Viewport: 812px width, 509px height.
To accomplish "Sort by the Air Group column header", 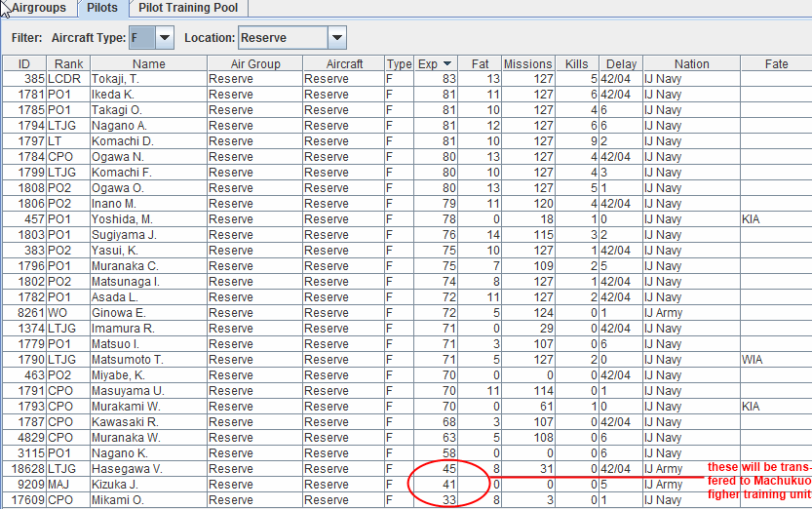I will pos(254,63).
